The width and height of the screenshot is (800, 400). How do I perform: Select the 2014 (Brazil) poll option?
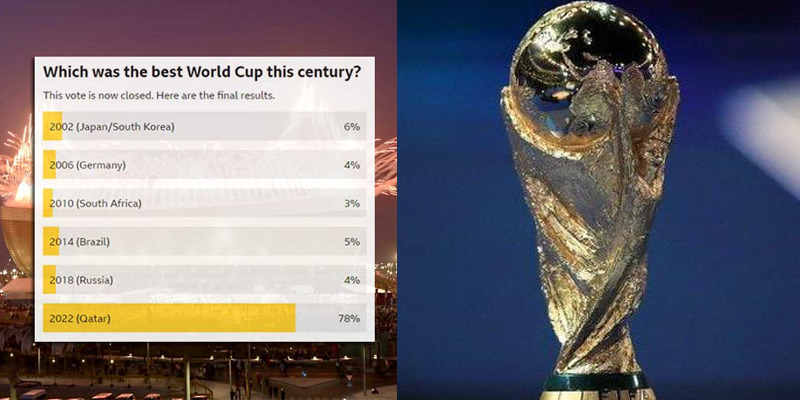point(205,241)
